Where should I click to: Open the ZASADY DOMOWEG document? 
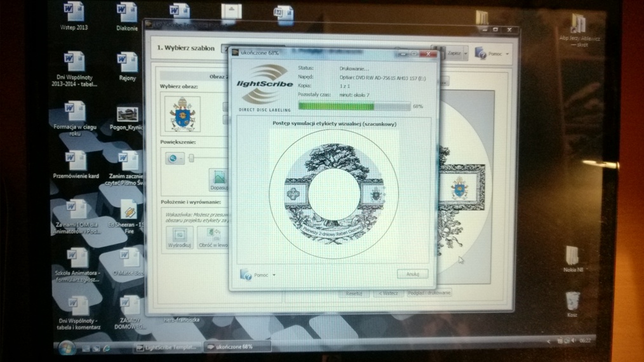point(129,312)
